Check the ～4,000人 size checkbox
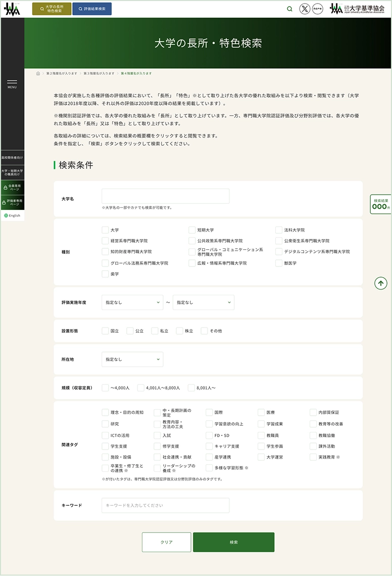The height and width of the screenshot is (576, 392). click(106, 388)
